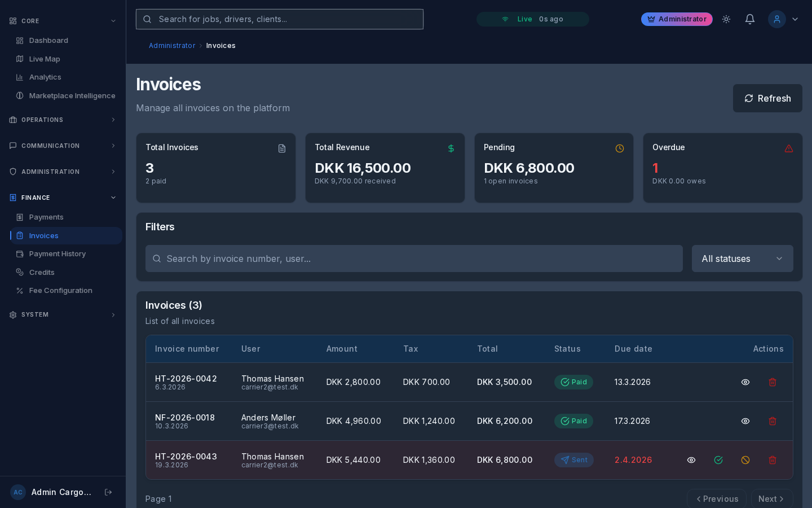This screenshot has width=812, height=508.
Task: Cancel invoice HT-2026-0043 using yellow ban icon
Action: tap(745, 460)
